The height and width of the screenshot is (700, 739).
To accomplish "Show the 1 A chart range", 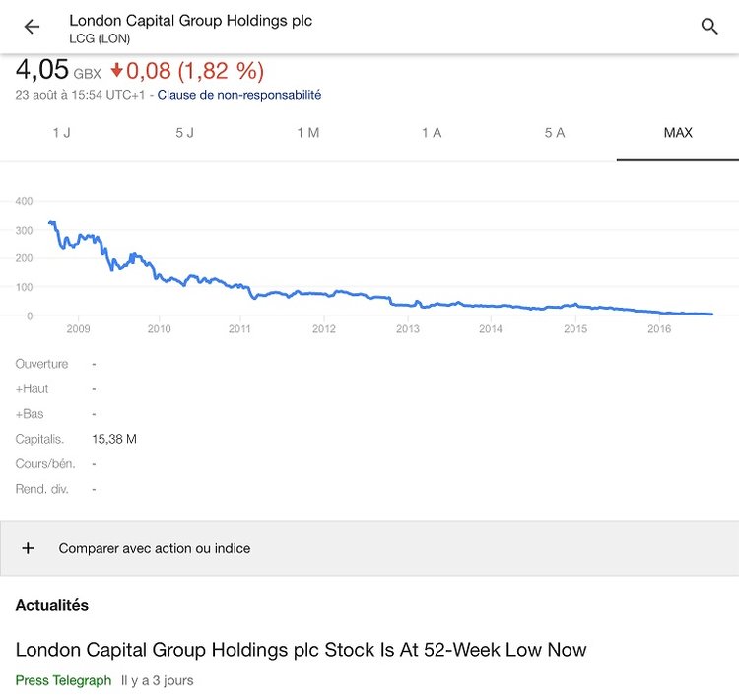I will coord(431,133).
